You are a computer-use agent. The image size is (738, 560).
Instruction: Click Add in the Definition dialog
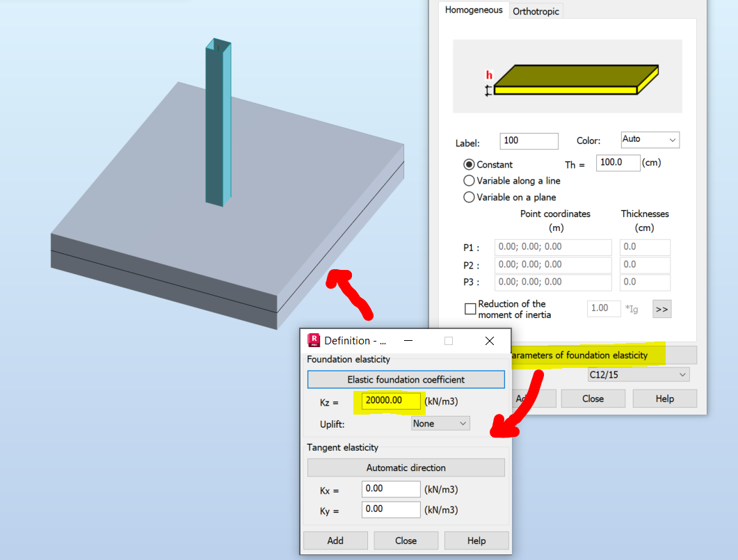(335, 540)
